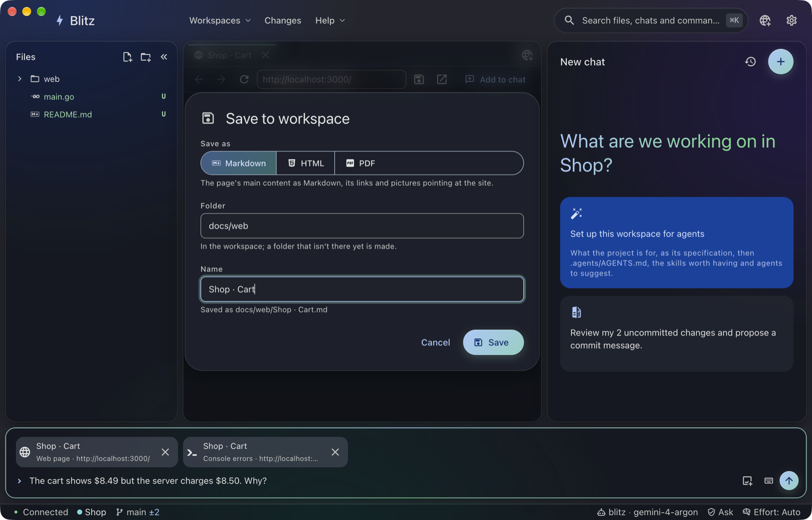Click the Shop workspace indicator in status bar

92,512
